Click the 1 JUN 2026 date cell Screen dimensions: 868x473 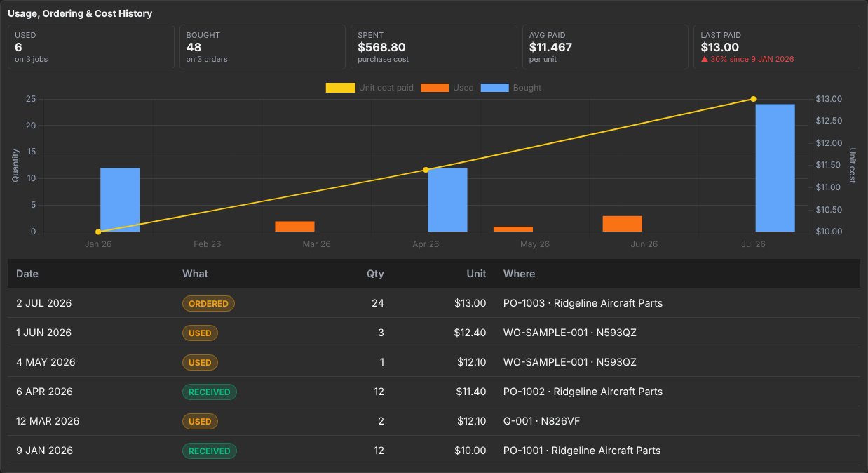[x=43, y=333]
